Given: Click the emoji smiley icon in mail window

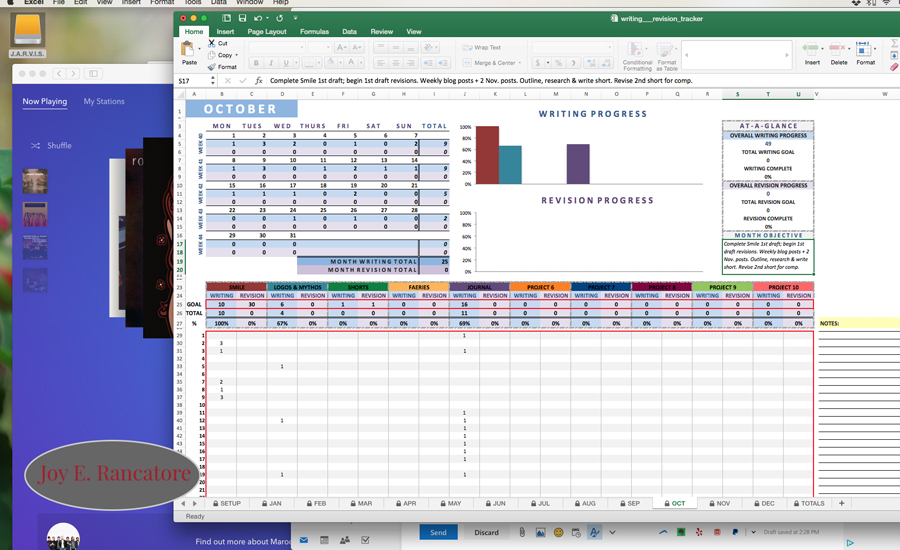Looking at the screenshot, I should 558,532.
